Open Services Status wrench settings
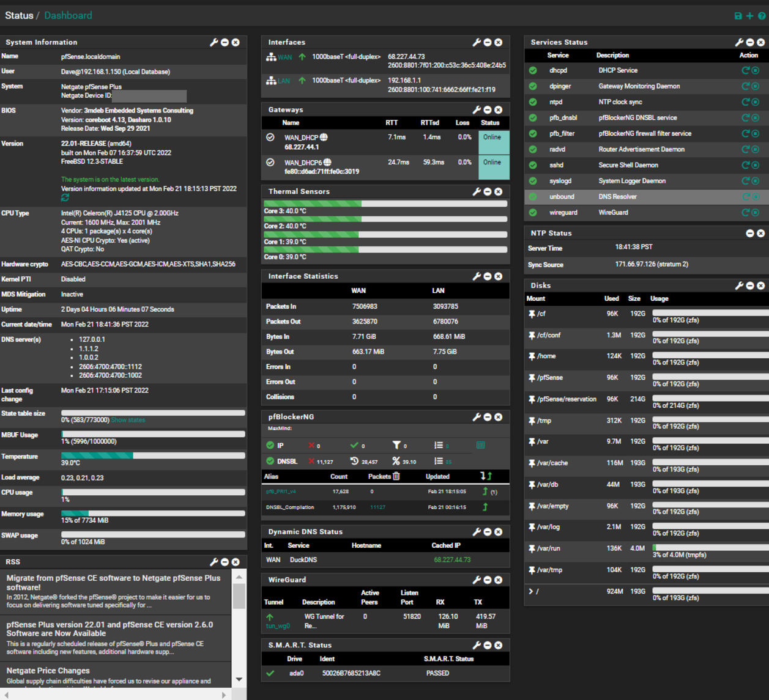Viewport: 769px width, 700px height. (x=739, y=42)
